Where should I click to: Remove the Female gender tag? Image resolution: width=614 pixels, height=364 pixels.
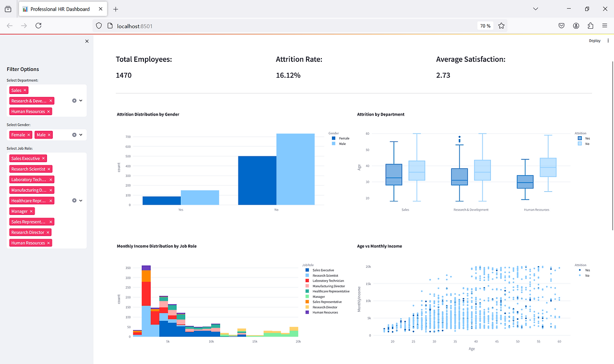[29, 135]
